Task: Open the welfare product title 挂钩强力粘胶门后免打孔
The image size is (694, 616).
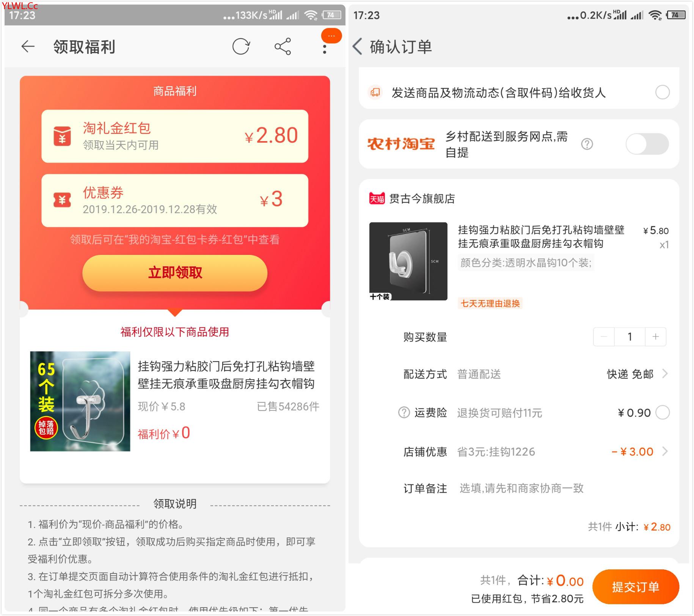Action: (x=226, y=375)
